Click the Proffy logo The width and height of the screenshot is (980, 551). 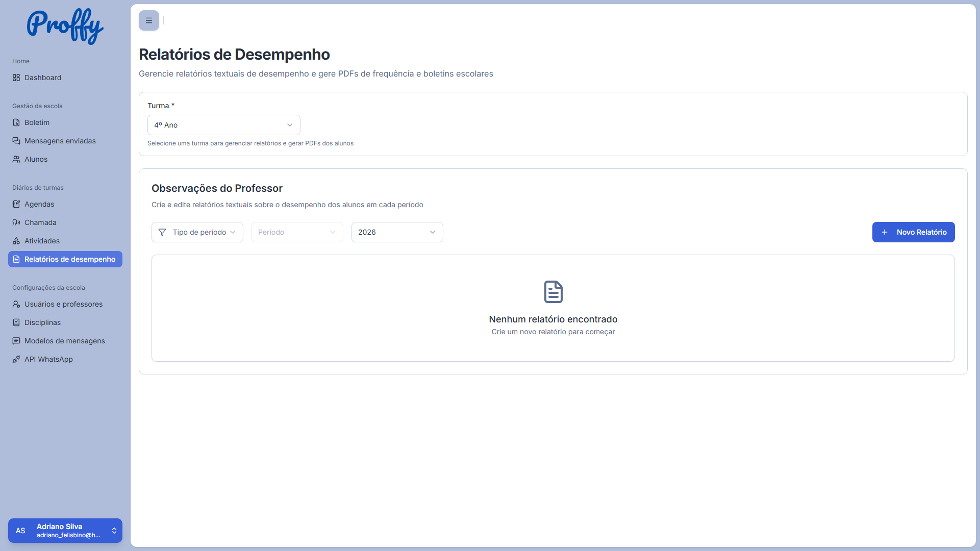click(x=65, y=26)
